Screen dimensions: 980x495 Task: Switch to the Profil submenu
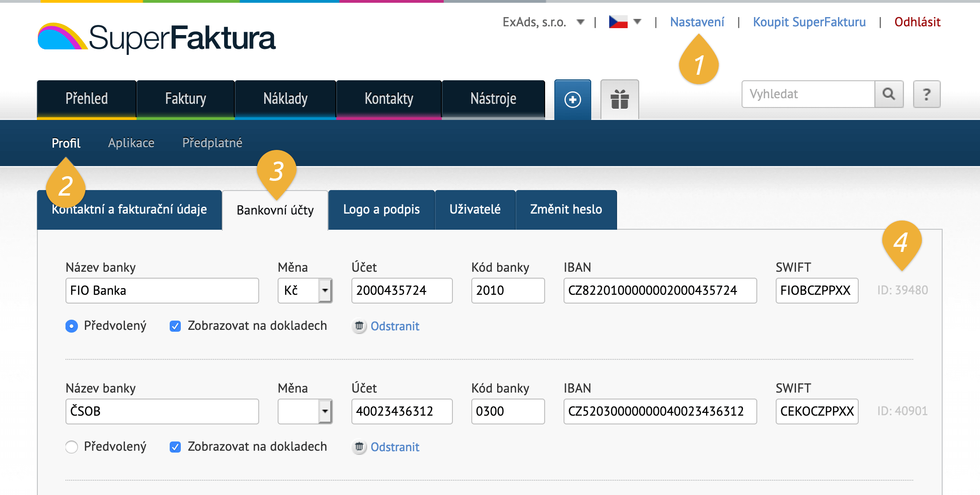66,143
